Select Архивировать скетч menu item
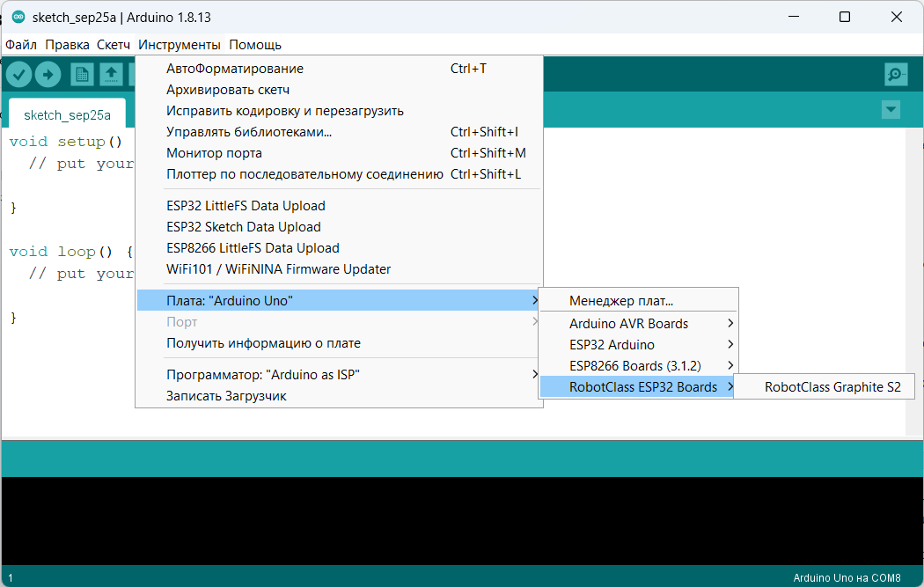 (338, 90)
